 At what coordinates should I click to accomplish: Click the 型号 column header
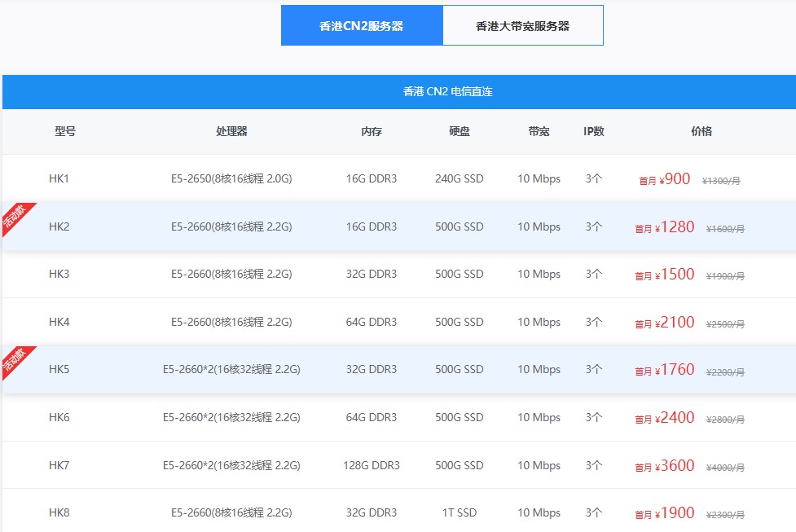point(65,131)
